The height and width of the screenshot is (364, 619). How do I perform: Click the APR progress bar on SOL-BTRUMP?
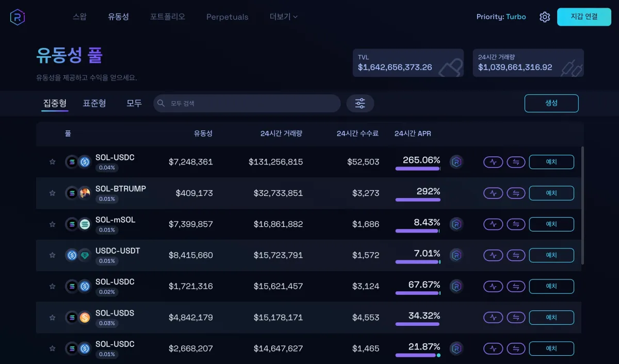point(418,199)
